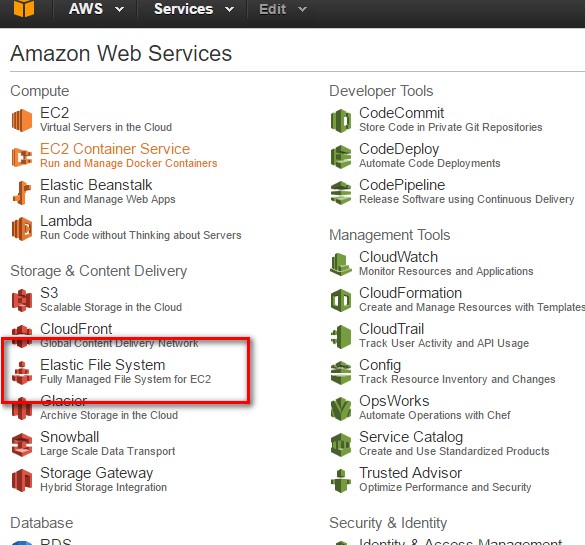The height and width of the screenshot is (545, 585).
Task: Expand the Services dropdown menu
Action: pos(230,9)
